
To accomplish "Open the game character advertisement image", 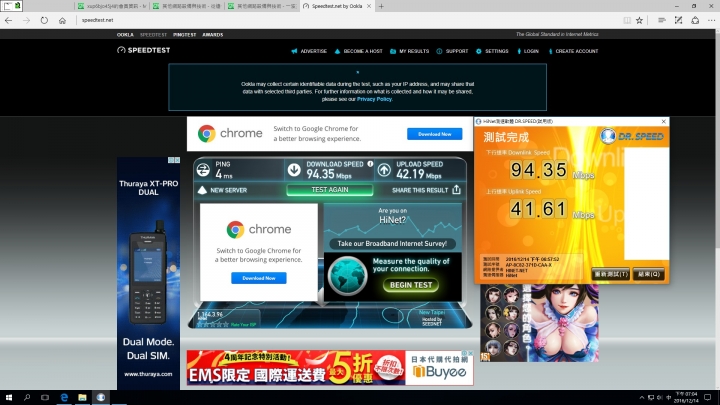I will tap(540, 323).
